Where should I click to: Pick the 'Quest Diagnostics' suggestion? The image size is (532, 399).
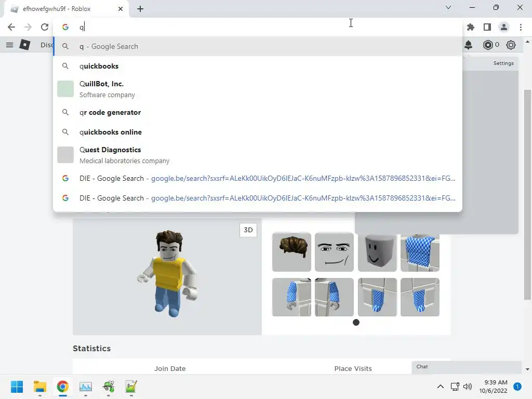coord(258,155)
